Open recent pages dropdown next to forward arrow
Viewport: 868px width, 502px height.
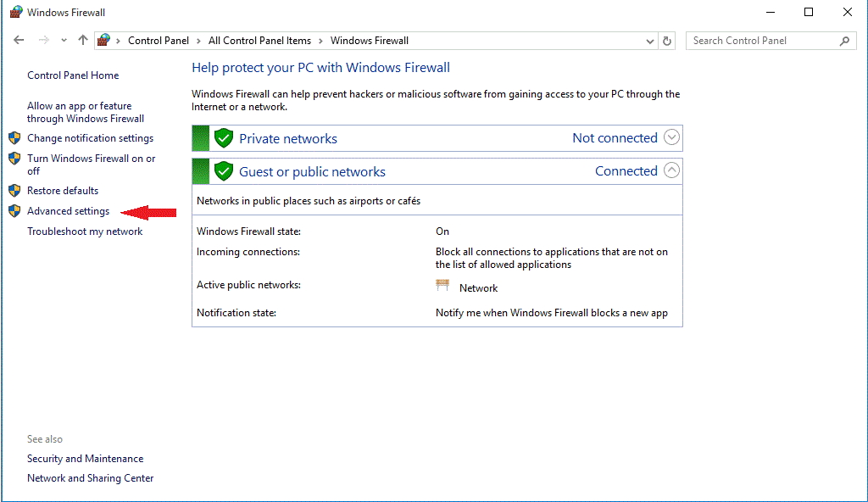[x=63, y=40]
